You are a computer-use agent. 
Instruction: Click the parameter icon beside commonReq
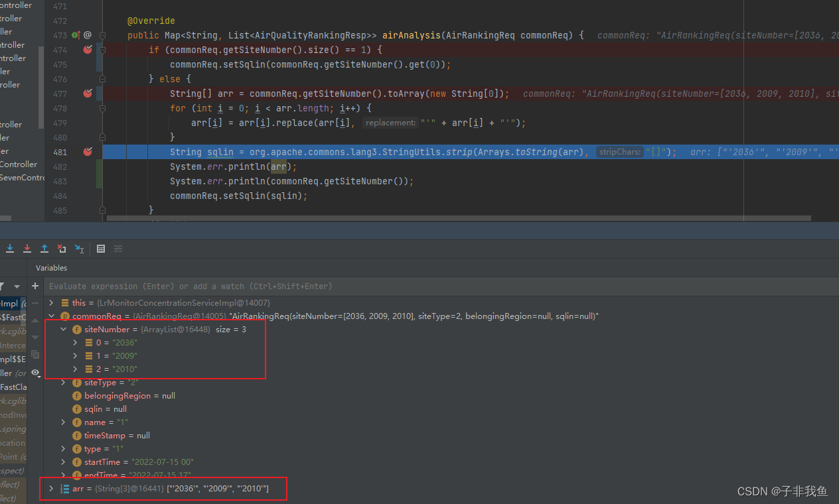(65, 316)
